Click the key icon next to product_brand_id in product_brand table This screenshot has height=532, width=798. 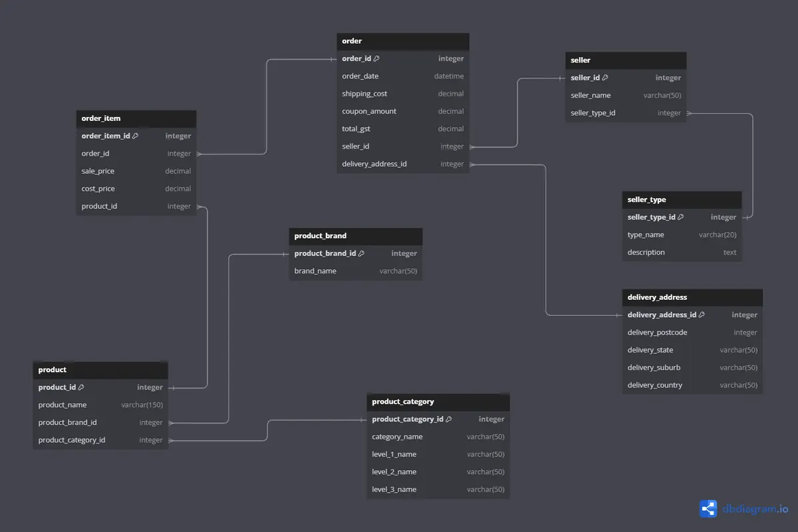click(x=362, y=253)
